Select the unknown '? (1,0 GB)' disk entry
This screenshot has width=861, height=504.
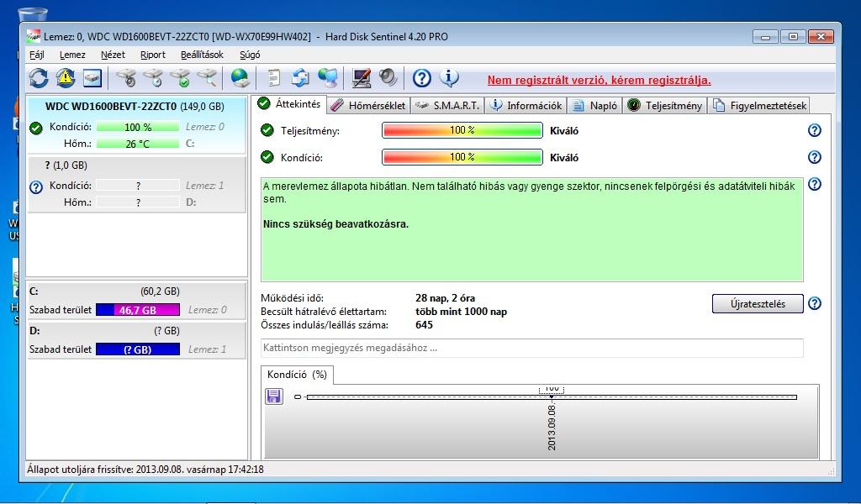pos(137,185)
